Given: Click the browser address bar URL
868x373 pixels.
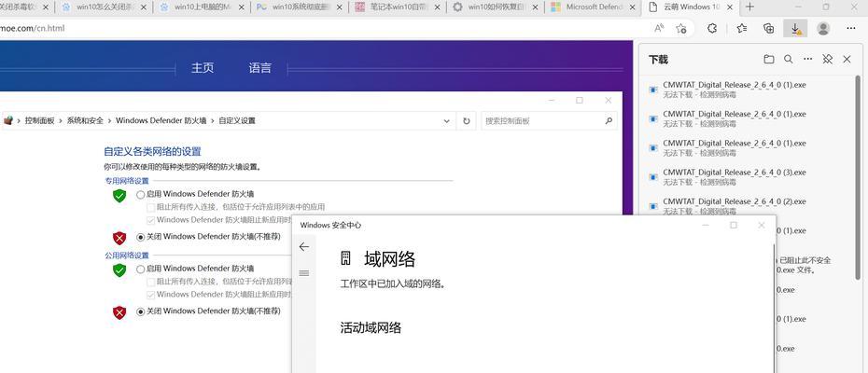Looking at the screenshot, I should (x=32, y=28).
